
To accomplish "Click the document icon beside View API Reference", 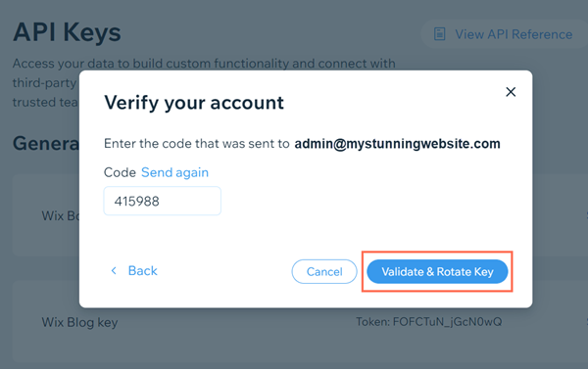I will [x=439, y=34].
